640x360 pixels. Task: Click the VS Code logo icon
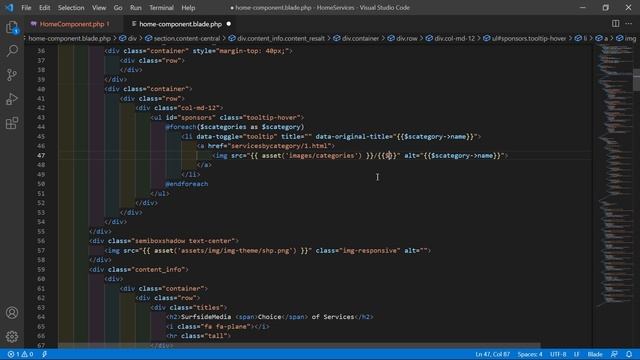coord(9,7)
